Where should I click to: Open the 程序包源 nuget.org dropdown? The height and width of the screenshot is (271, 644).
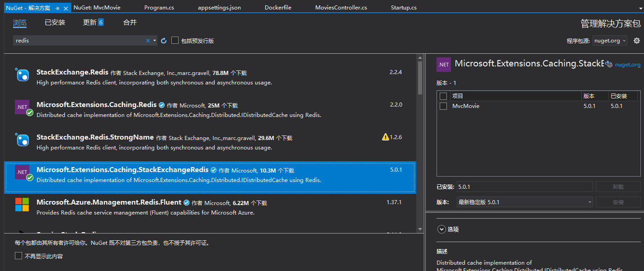tap(610, 41)
